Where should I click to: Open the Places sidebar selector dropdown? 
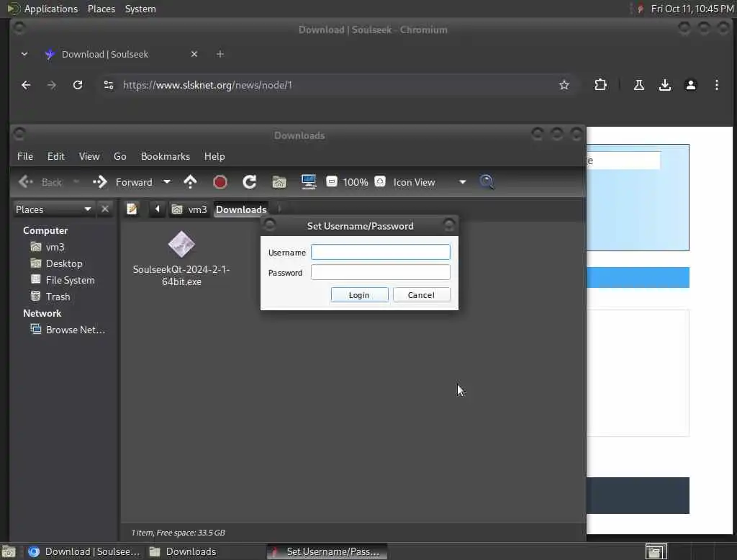(53, 209)
